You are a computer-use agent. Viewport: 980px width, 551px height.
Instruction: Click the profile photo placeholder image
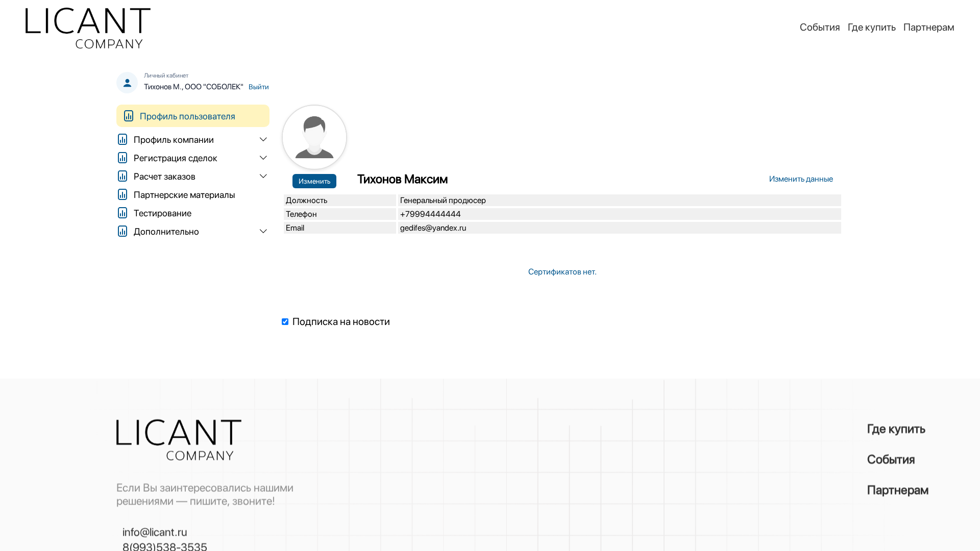[x=314, y=137]
